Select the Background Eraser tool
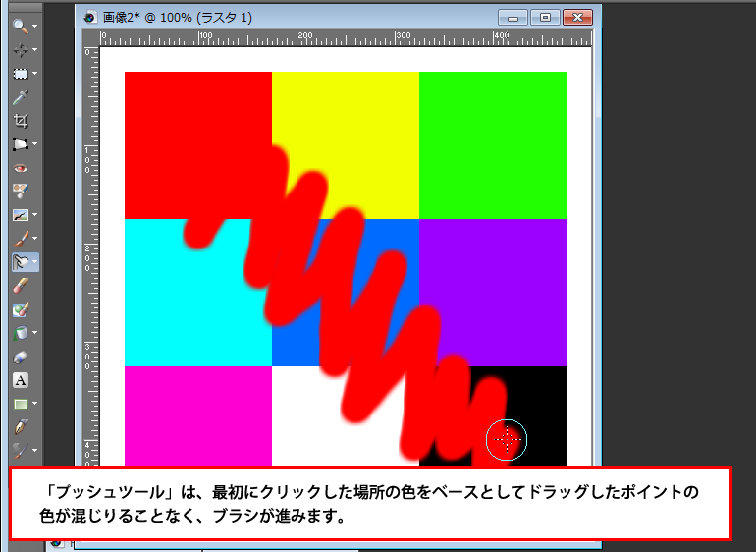The width and height of the screenshot is (756, 552). pyautogui.click(x=21, y=309)
